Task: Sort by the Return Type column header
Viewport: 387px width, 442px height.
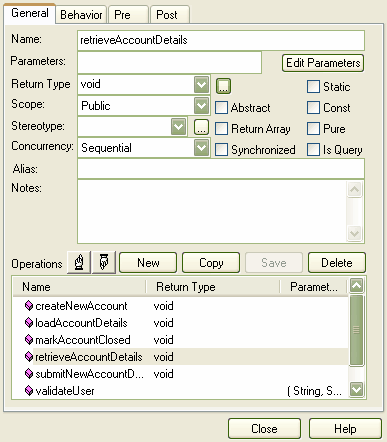Action: (x=213, y=287)
